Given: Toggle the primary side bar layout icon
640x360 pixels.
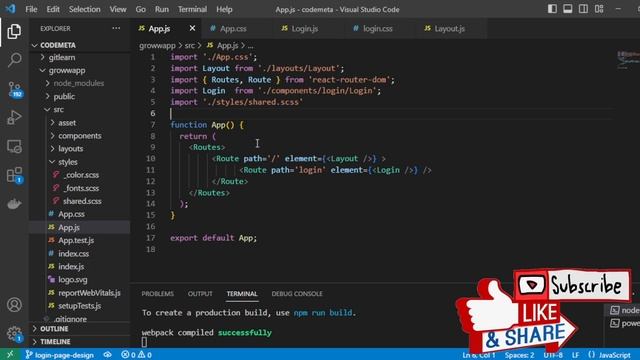Looking at the screenshot, I should coord(552,9).
